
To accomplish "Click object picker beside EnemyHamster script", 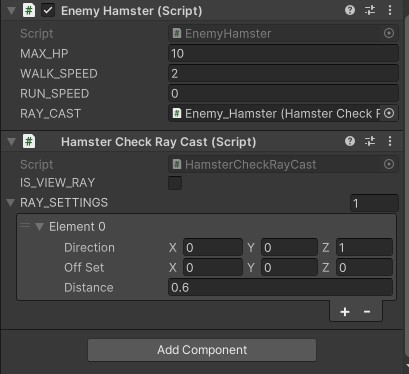I will 389,33.
